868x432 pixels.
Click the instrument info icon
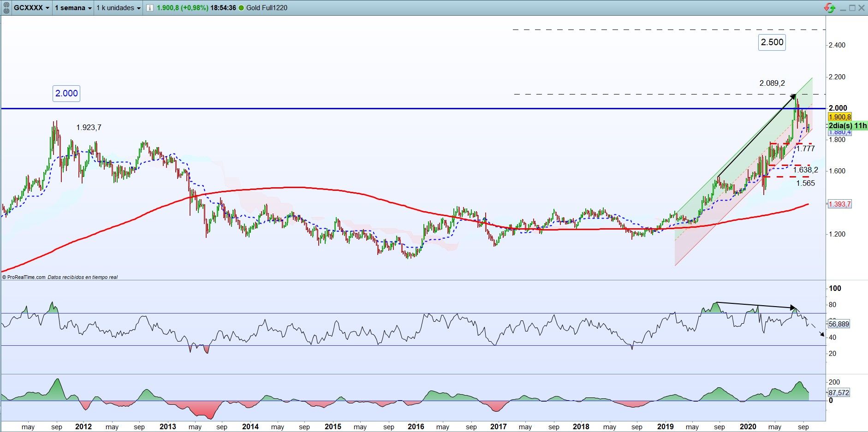coord(150,8)
